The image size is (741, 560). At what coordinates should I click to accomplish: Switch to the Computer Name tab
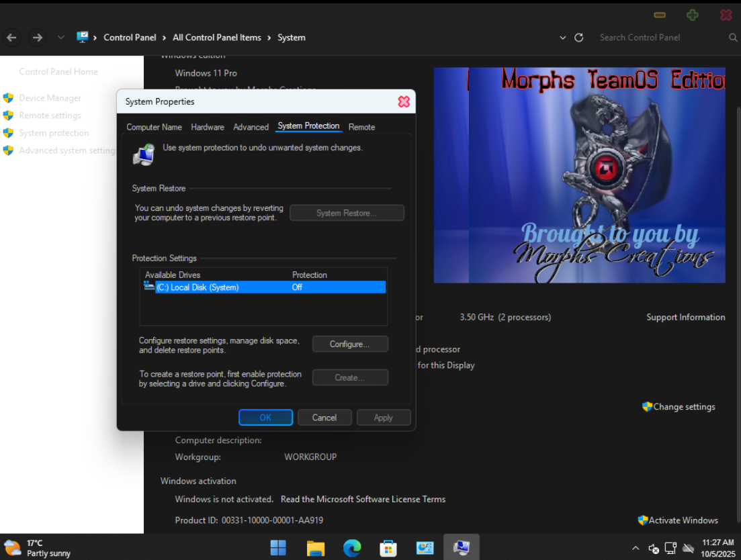[x=154, y=127]
